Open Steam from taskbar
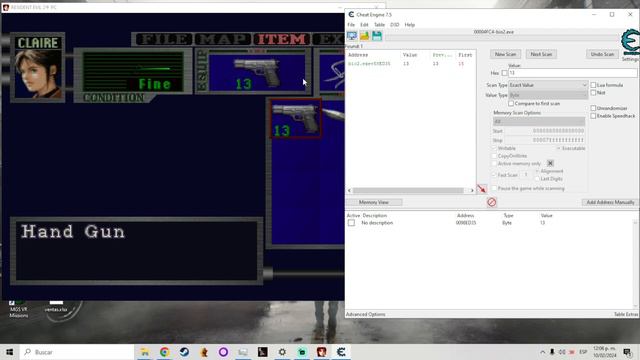Image resolution: width=640 pixels, height=360 pixels. pos(184,352)
